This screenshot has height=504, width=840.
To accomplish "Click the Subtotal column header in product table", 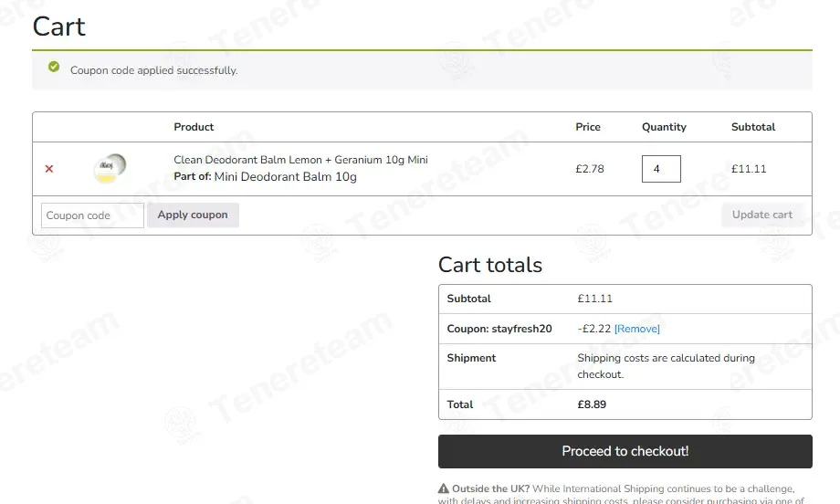I will click(x=753, y=127).
